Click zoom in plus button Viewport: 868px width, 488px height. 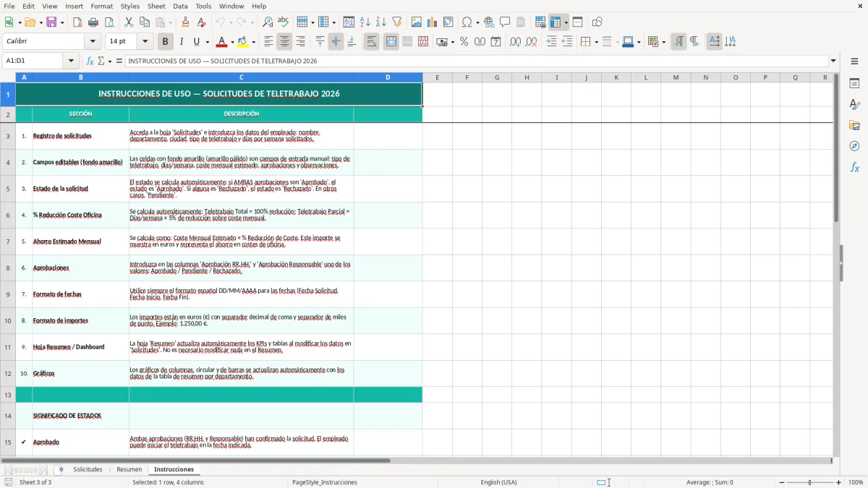[839, 482]
